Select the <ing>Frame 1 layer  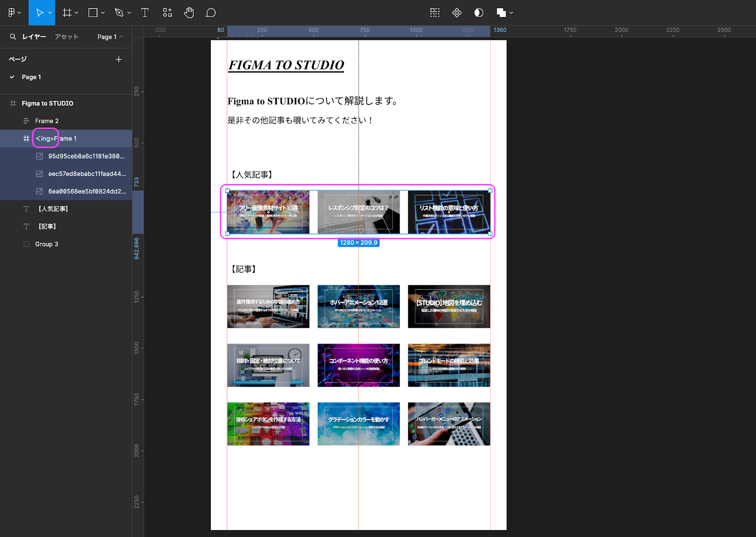pyautogui.click(x=66, y=138)
